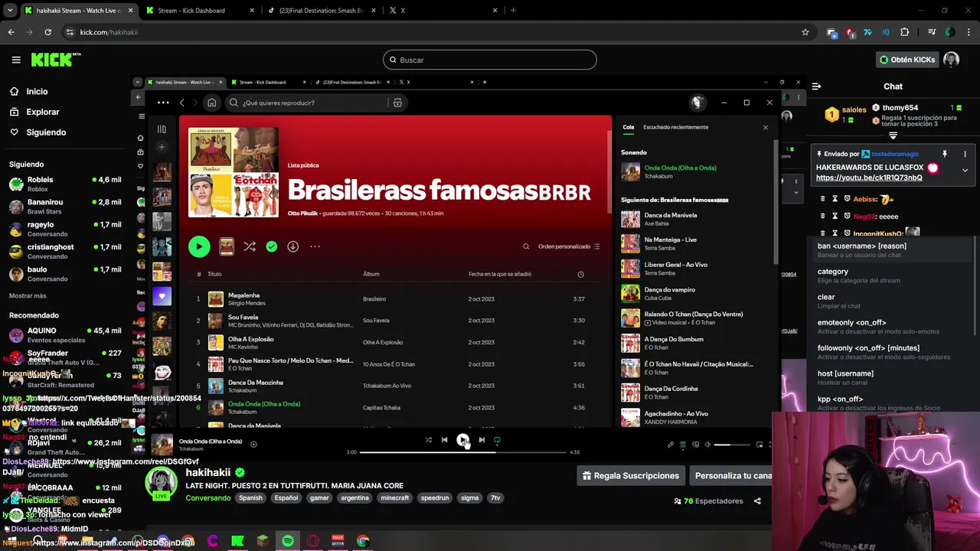Reload the kick.com page

click(x=47, y=32)
